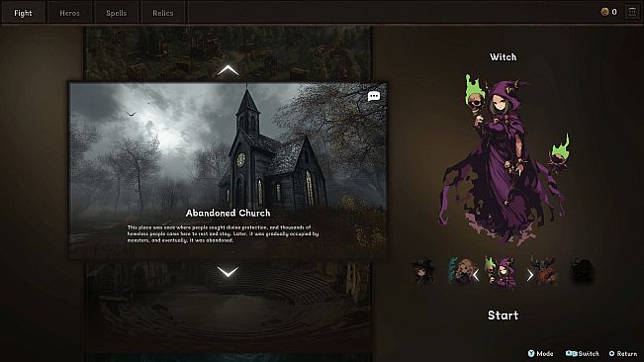Select the Fight tab
The width and height of the screenshot is (644, 362).
pos(23,13)
